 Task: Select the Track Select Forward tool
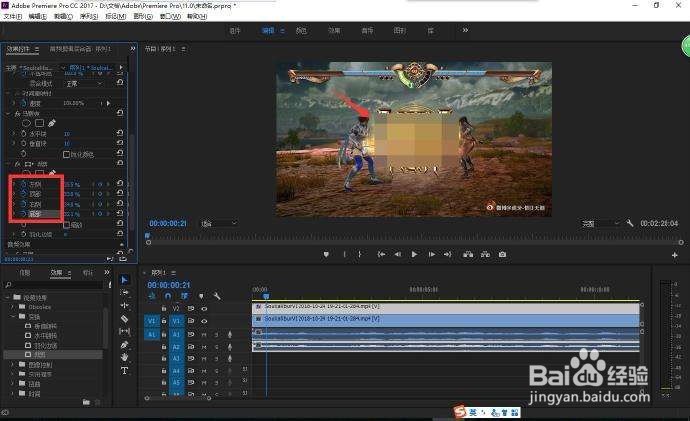(124, 292)
